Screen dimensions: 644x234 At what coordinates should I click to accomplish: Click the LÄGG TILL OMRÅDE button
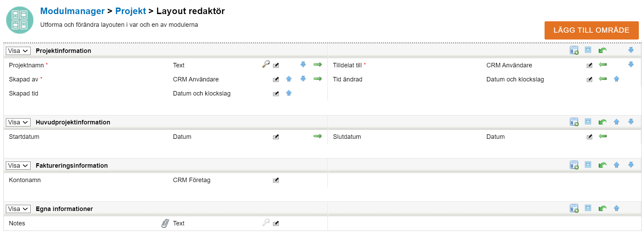pos(591,30)
